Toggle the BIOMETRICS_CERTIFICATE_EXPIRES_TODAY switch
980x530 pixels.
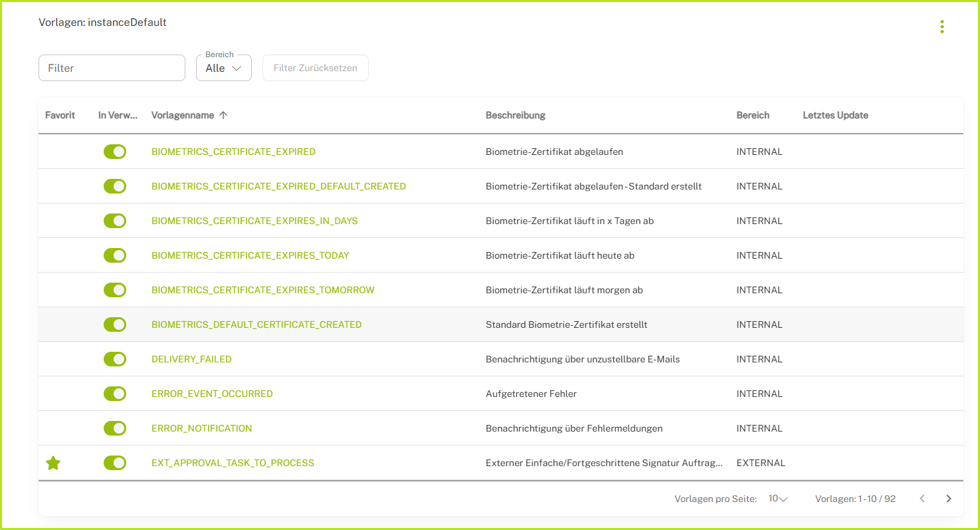(x=115, y=255)
